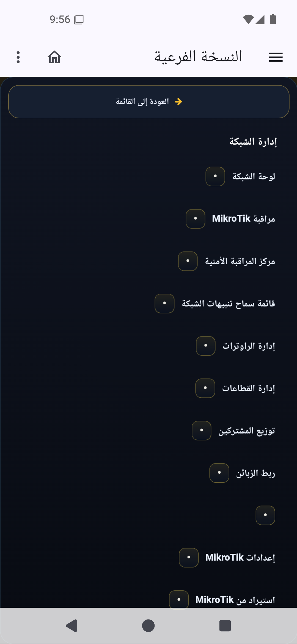This screenshot has width=297, height=644.
Task: Tap the home icon in header
Action: 54,57
